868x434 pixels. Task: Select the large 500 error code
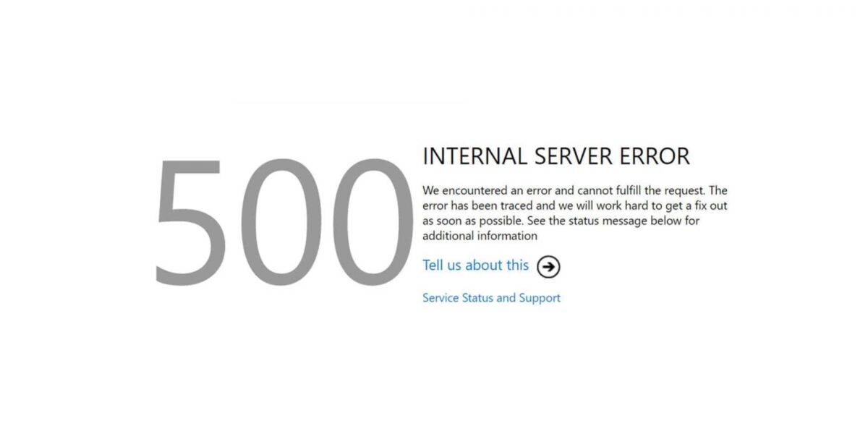[283, 221]
